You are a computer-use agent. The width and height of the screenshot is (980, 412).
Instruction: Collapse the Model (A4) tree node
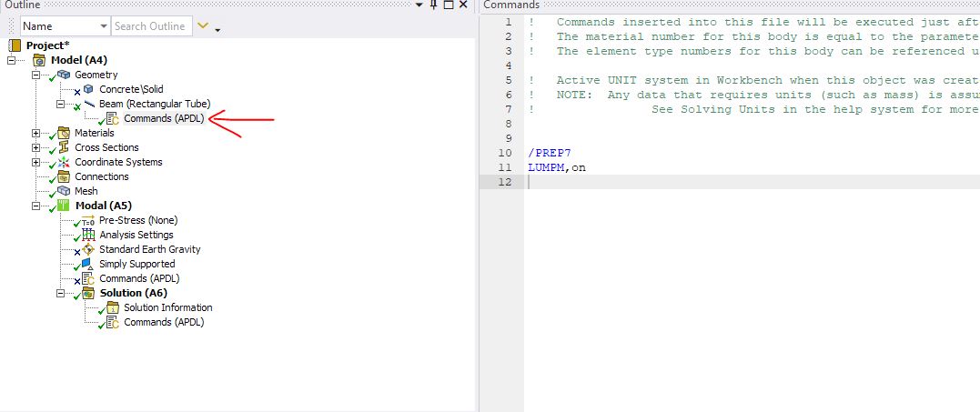click(x=11, y=61)
